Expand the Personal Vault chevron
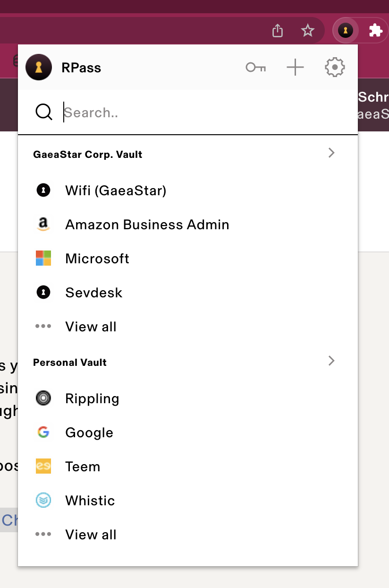This screenshot has height=588, width=389. point(331,361)
